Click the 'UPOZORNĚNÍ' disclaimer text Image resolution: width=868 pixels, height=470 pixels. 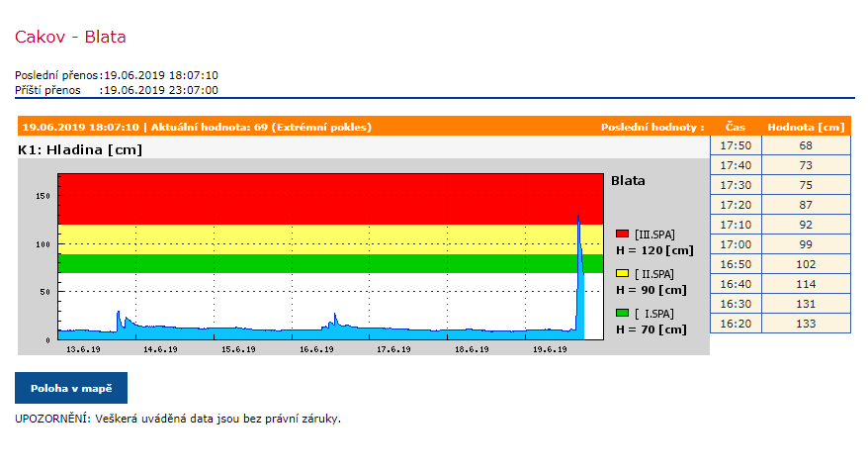(178, 419)
